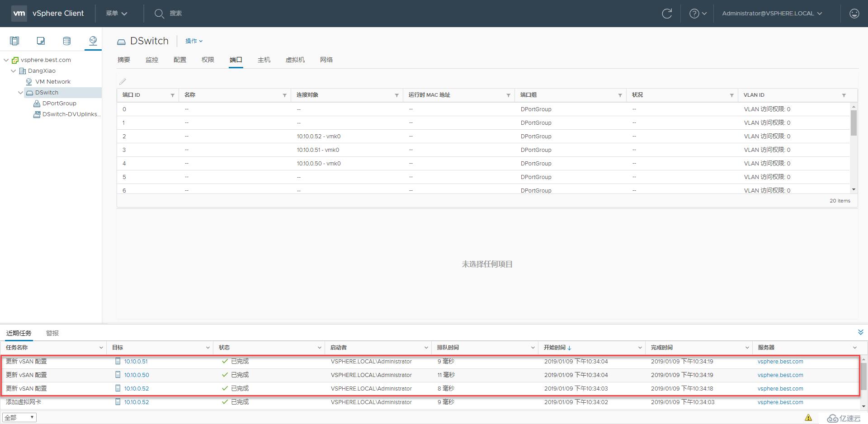Switch to the 网络 tab

coord(326,60)
